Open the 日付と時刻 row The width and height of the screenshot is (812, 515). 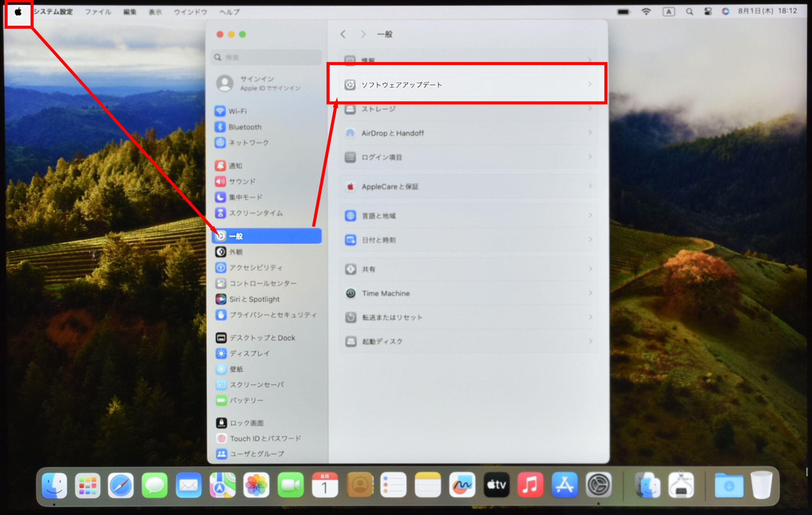[468, 240]
